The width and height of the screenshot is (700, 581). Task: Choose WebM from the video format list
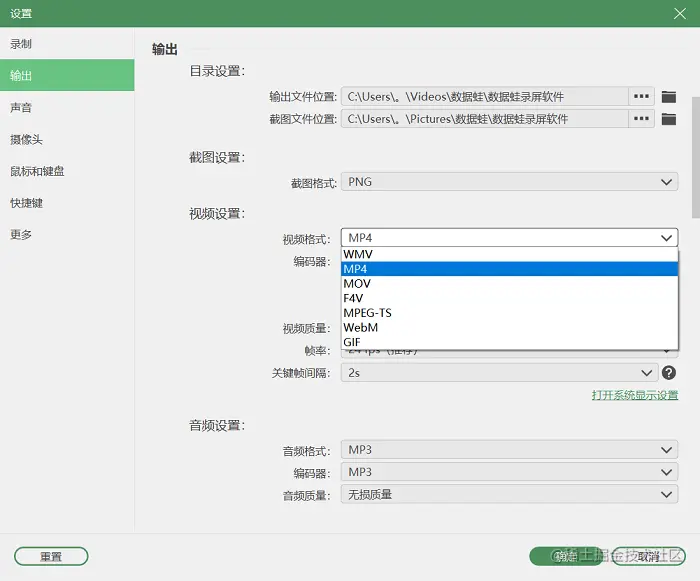click(x=509, y=327)
